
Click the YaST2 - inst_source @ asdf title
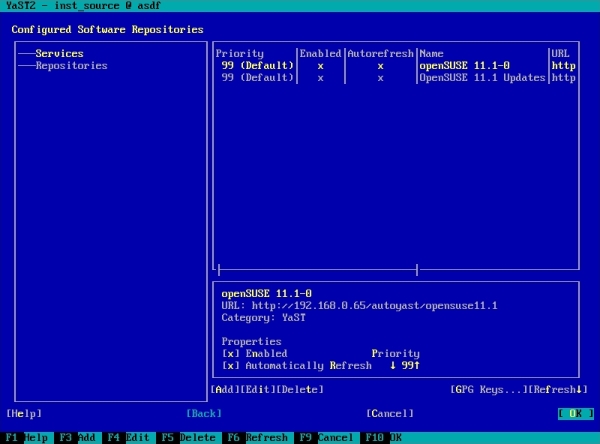(83, 6)
